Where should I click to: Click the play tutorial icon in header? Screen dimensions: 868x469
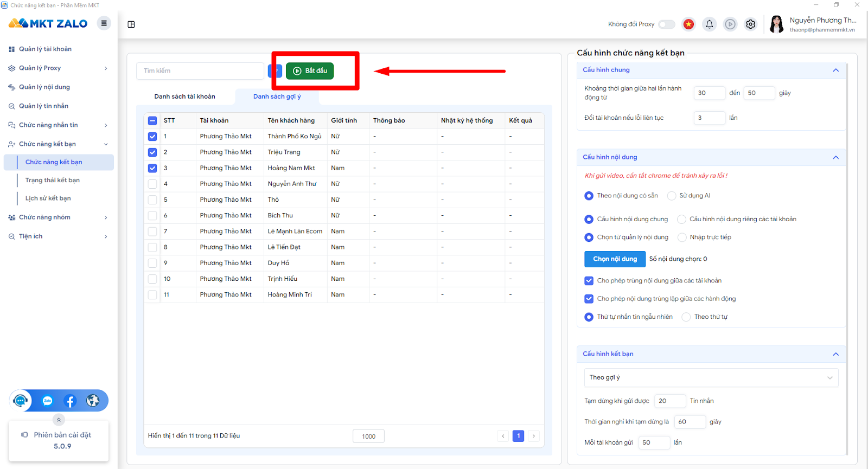point(730,24)
